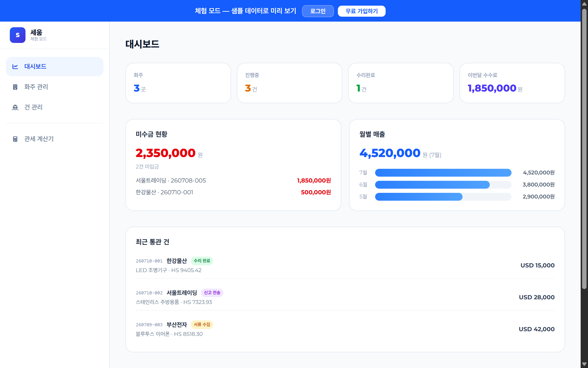Viewport: 588px width, 368px height.
Task: Click the 1,850,000원 unpaid amount
Action: tap(314, 181)
